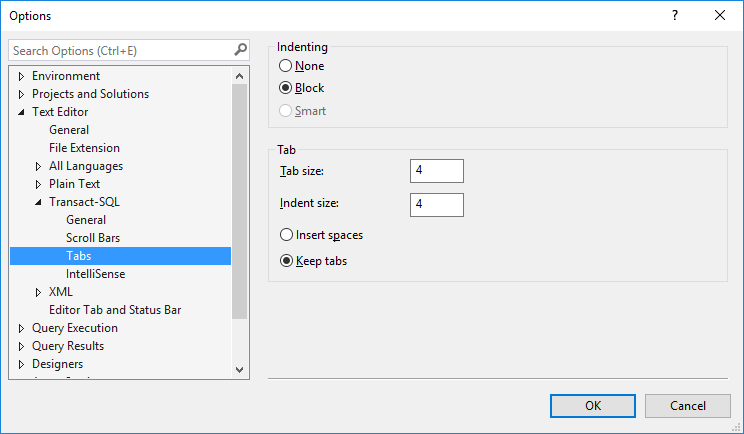Expand Projects and Solutions node

(21, 94)
